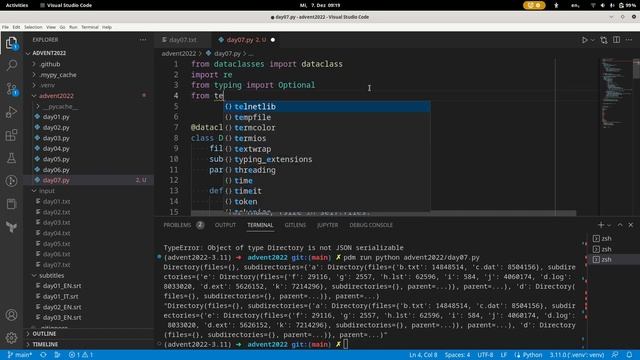Click the Activities button in top bar
Screen dimensions: 640x360
click(17, 5)
